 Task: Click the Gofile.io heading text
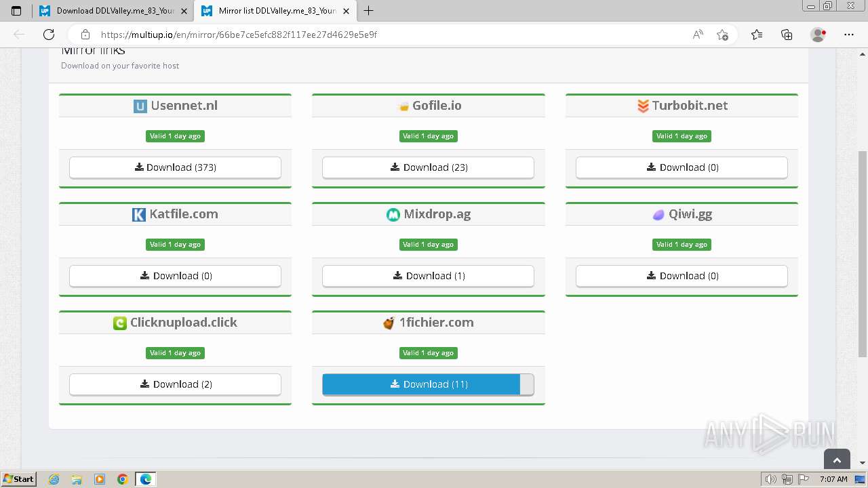437,106
